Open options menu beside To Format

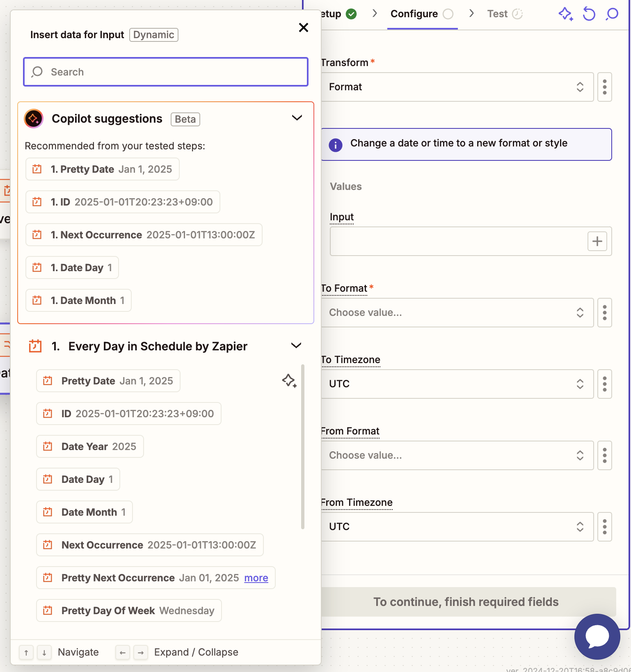click(x=605, y=313)
